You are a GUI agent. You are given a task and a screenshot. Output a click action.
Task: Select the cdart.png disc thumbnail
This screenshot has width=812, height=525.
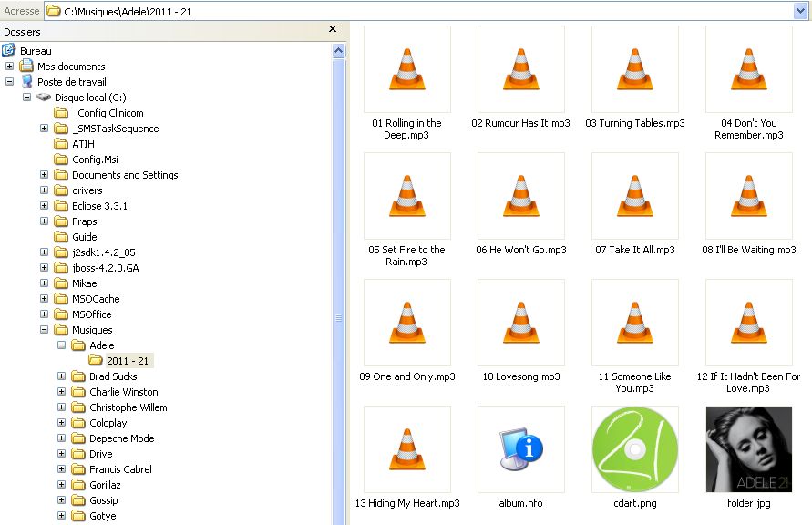point(635,448)
